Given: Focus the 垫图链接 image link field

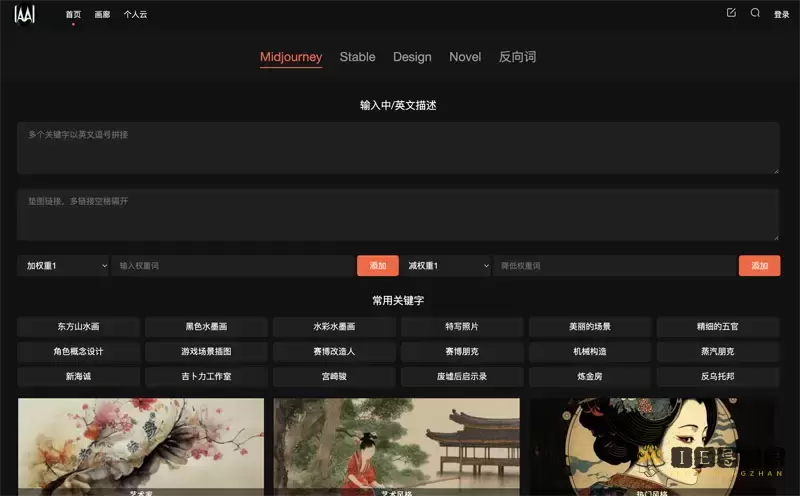Looking at the screenshot, I should point(398,215).
